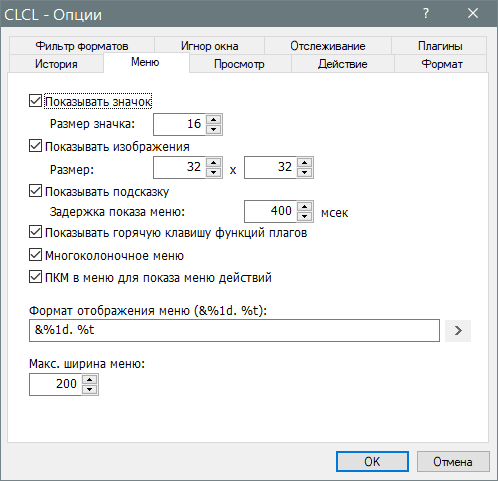Switch to the Игнор окна tab
This screenshot has height=481, width=498.
(x=209, y=46)
